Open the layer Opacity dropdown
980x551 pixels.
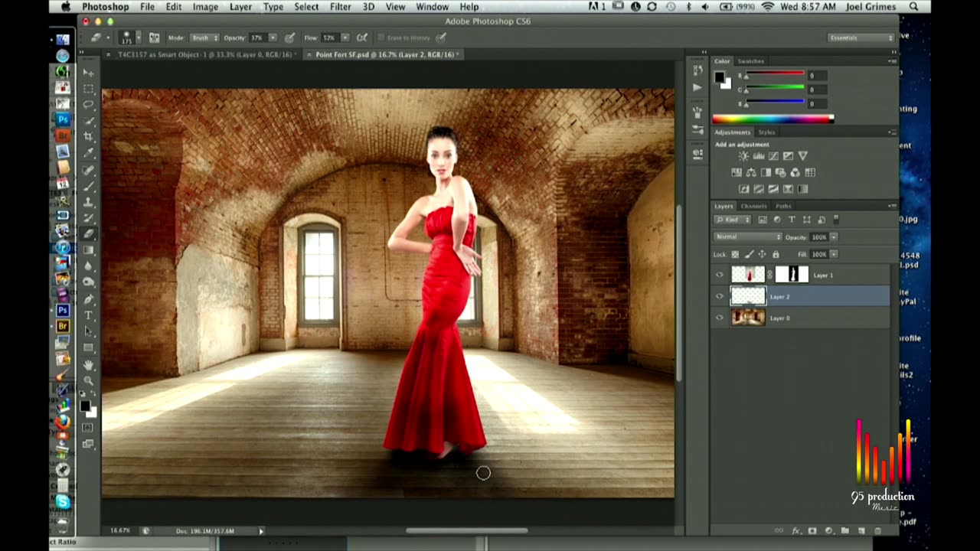(x=834, y=237)
